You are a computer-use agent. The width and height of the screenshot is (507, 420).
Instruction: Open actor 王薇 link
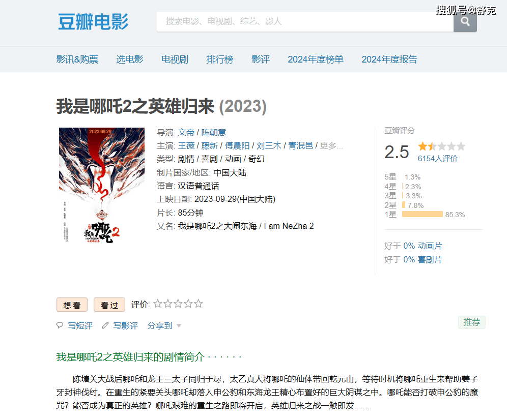186,146
